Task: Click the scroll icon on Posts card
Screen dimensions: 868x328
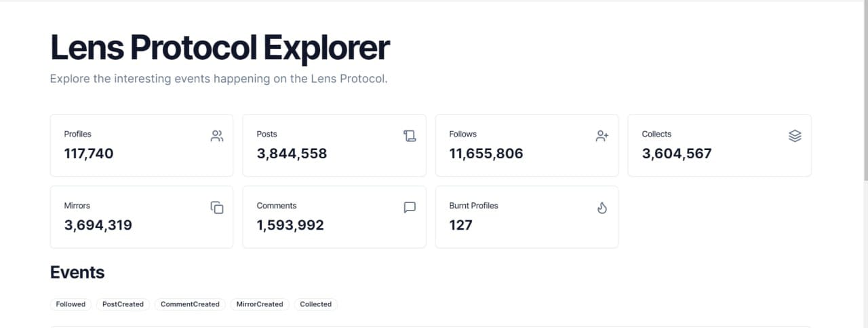Action: (x=410, y=136)
